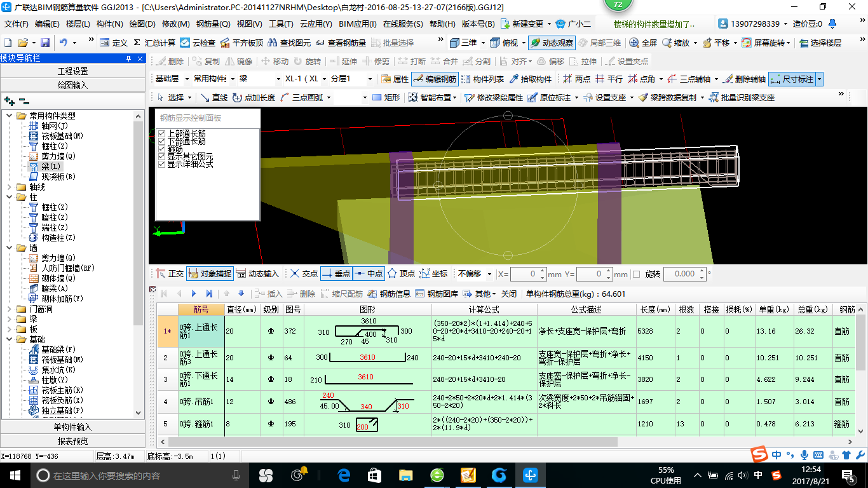Image resolution: width=868 pixels, height=488 pixels.
Task: Select 梁(L) tree item
Action: point(51,166)
